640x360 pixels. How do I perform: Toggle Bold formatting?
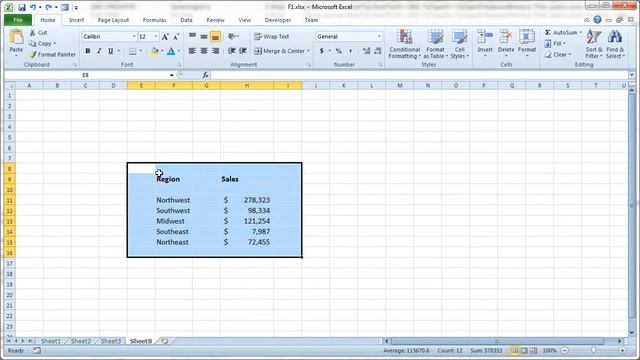coord(87,51)
